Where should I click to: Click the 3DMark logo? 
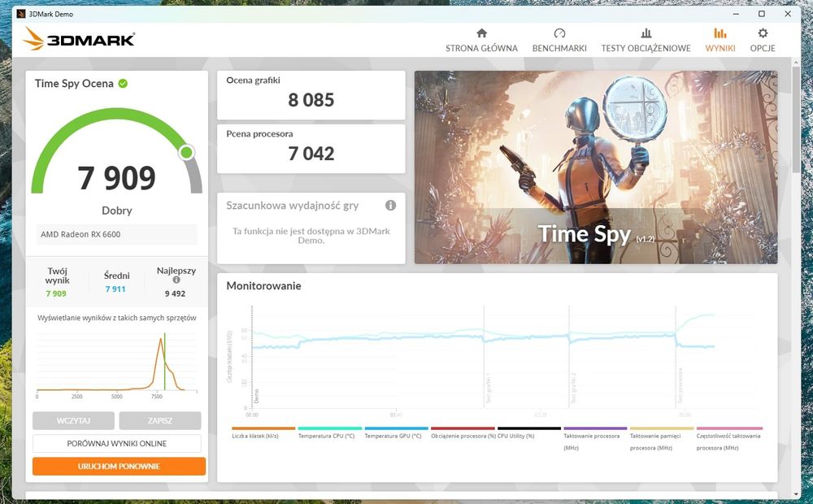coord(79,39)
